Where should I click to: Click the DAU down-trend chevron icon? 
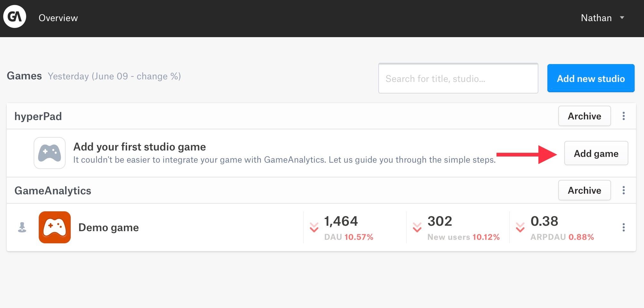click(x=314, y=227)
